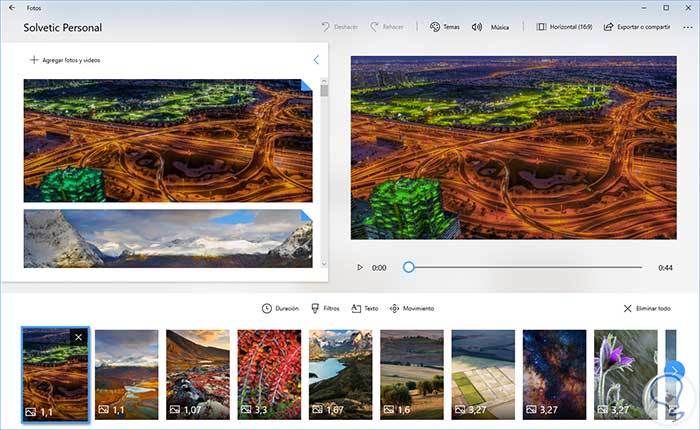The width and height of the screenshot is (700, 430).
Task: Click the library scrollbar up arrow
Action: [324, 81]
